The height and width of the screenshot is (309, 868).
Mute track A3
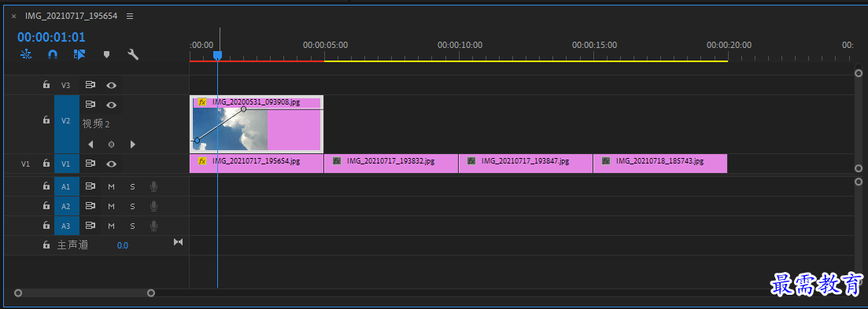[x=111, y=226]
